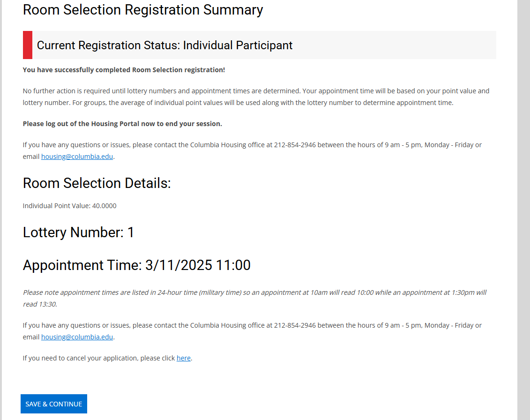Click the Room Selection Details heading

[x=97, y=183]
